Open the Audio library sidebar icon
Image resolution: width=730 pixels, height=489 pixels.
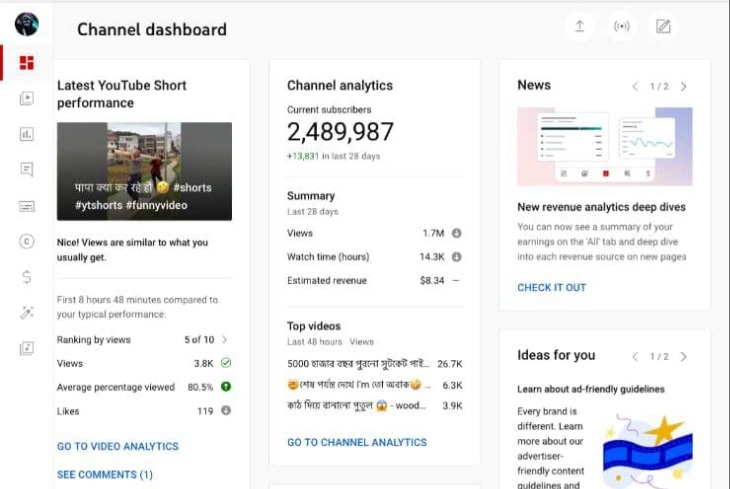27,348
